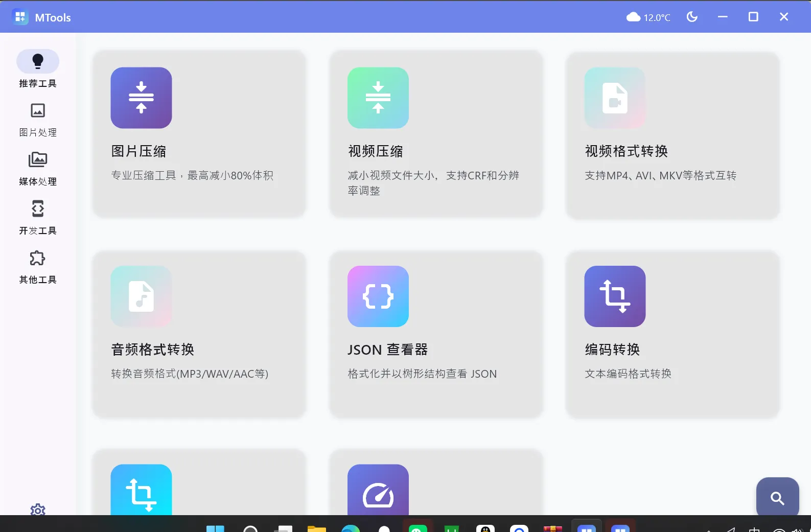Image resolution: width=811 pixels, height=532 pixels.
Task: Switch to 图片处理 sidebar tab
Action: pos(38,119)
